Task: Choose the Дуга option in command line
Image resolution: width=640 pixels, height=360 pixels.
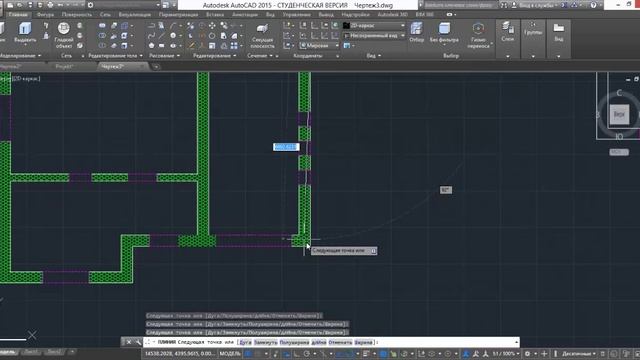Action: (245, 342)
